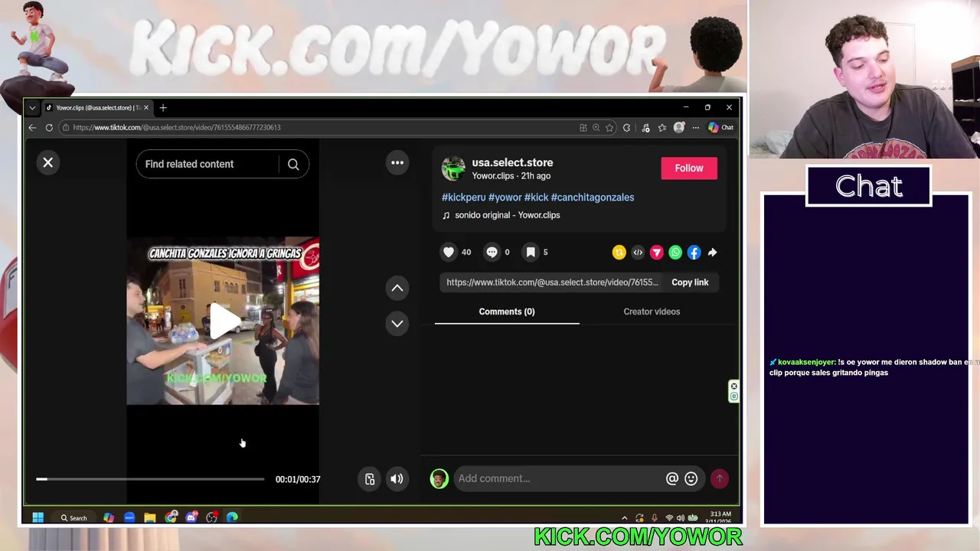
Task: Open the #kick hashtag
Action: pyautogui.click(x=536, y=197)
